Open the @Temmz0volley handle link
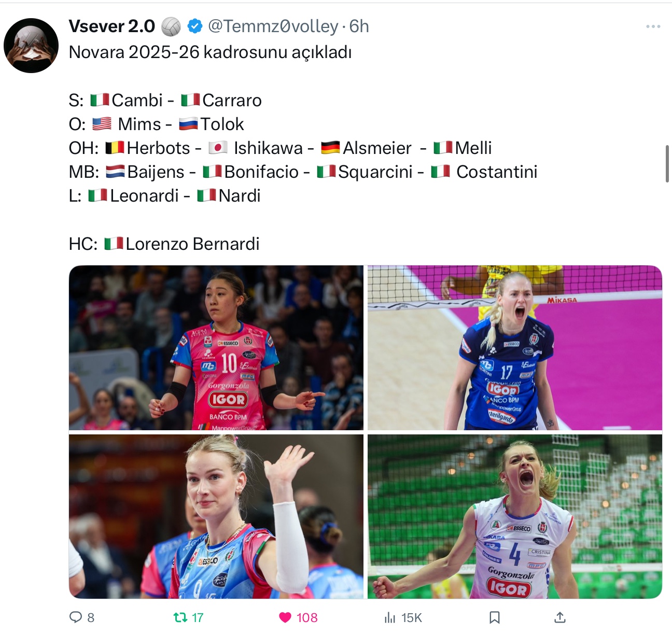This screenshot has height=635, width=672. [x=273, y=26]
